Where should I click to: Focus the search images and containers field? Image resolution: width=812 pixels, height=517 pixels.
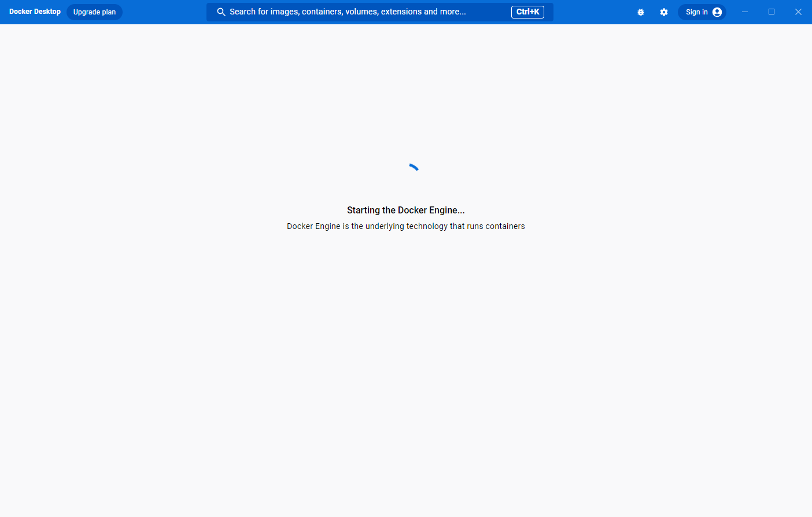coord(380,12)
